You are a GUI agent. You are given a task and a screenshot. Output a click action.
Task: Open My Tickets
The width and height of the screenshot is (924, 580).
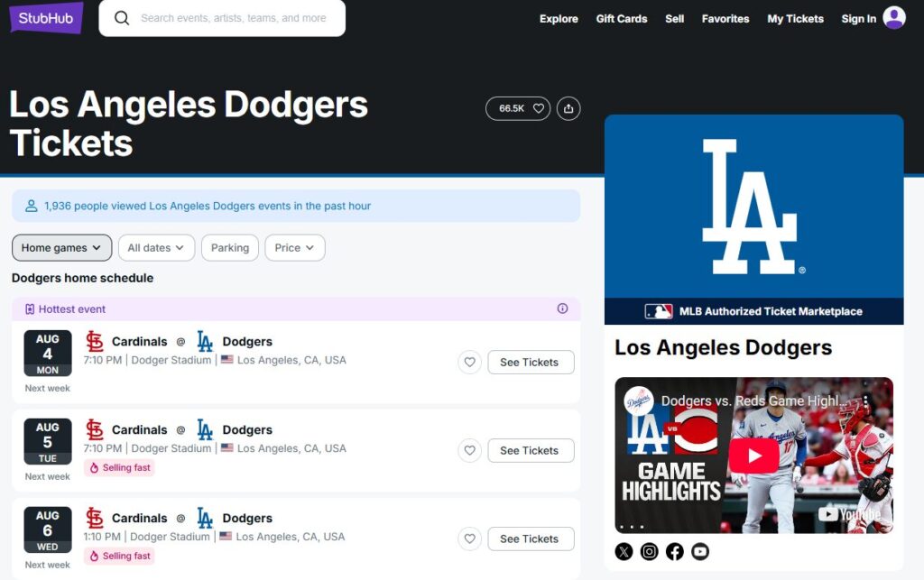click(795, 19)
